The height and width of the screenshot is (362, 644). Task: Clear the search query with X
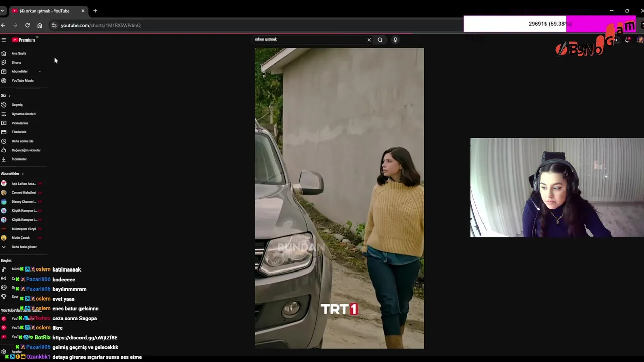(369, 40)
